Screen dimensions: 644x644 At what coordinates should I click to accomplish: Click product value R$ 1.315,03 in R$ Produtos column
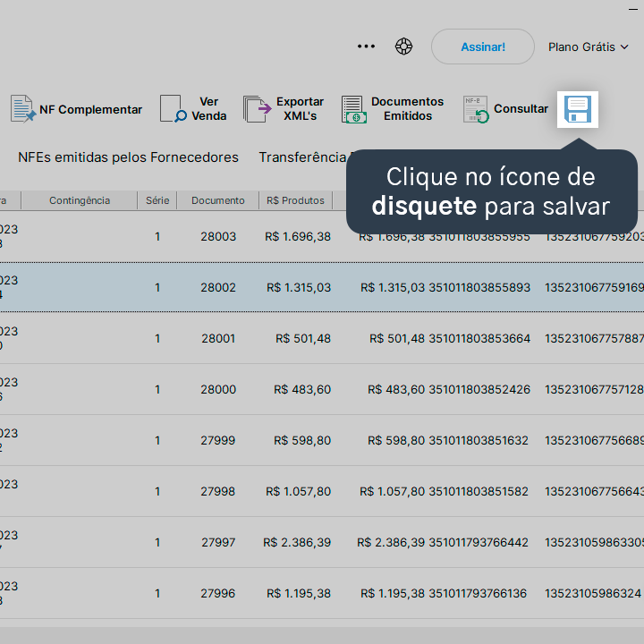(x=299, y=287)
